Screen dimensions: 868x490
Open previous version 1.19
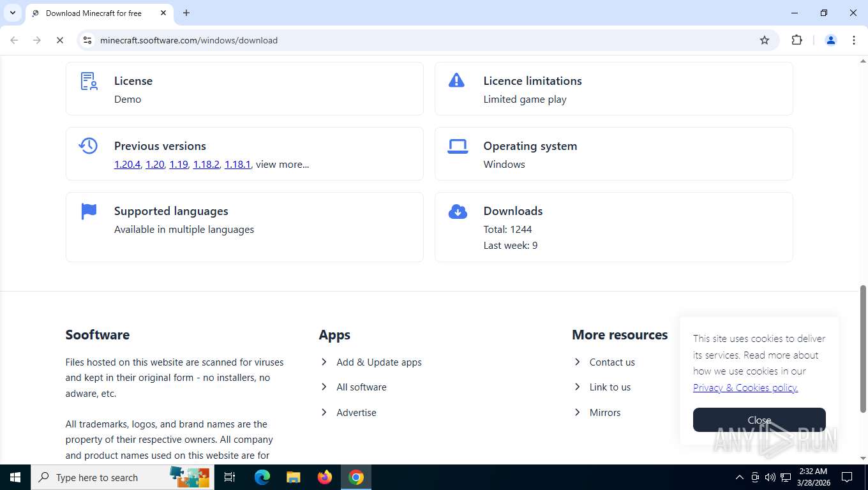179,164
